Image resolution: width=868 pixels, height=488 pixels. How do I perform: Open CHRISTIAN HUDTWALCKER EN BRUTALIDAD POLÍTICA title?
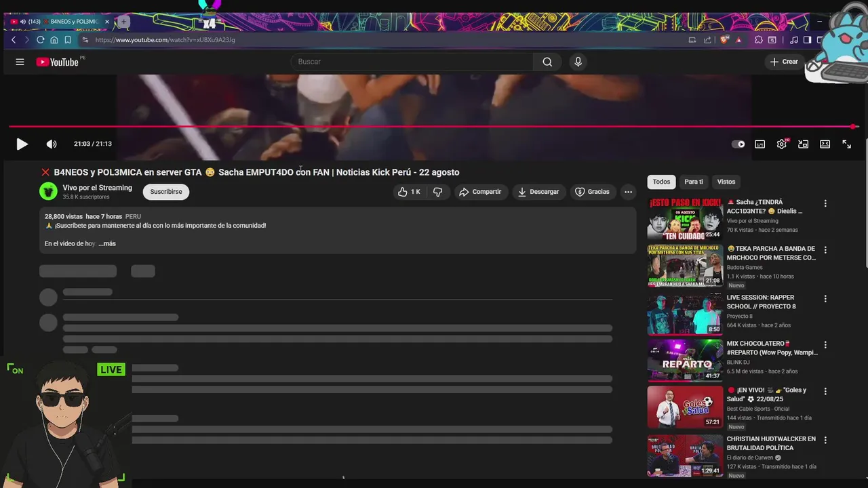pos(771,443)
